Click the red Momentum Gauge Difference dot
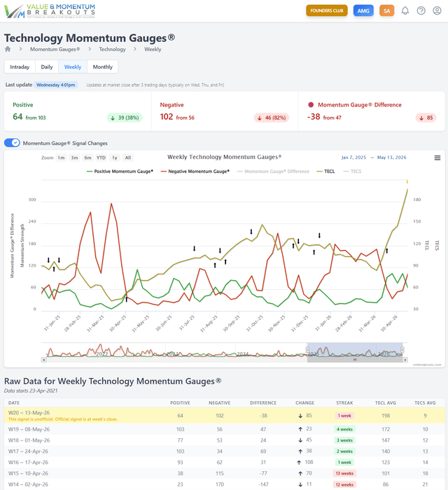Viewport: 448px width, 490px height. click(311, 105)
